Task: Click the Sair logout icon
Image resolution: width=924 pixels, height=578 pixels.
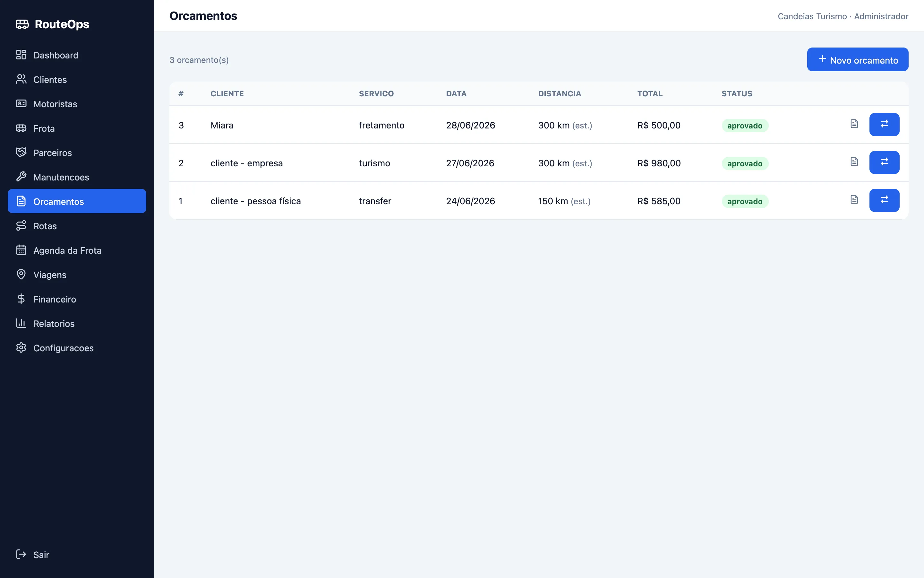Action: coord(21,554)
